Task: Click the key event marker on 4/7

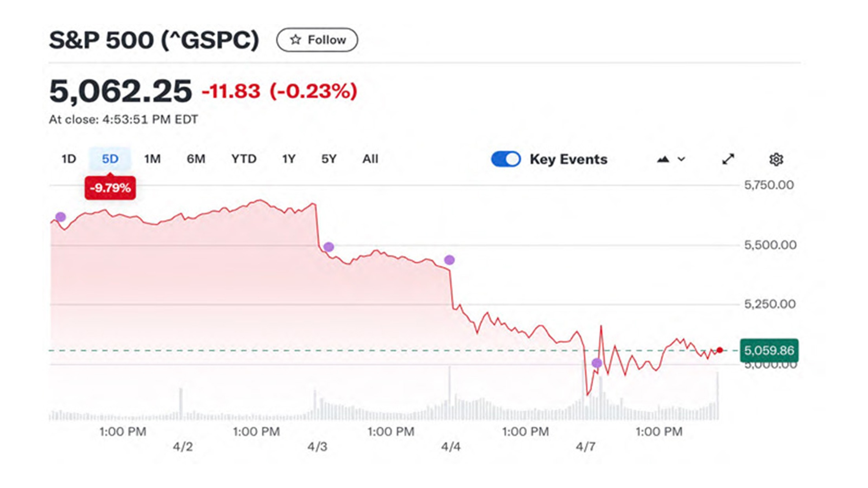Action: (597, 363)
